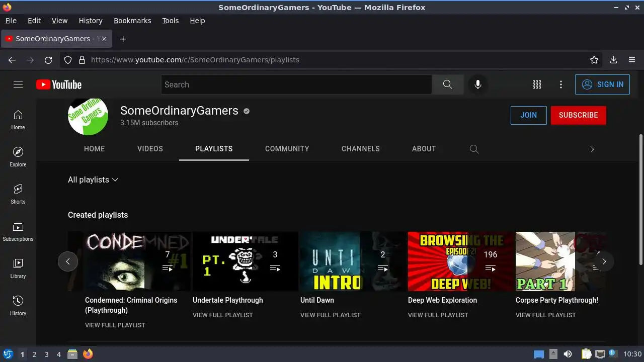The height and width of the screenshot is (362, 644).
Task: Click the site security padlock icon
Action: [x=82, y=60]
